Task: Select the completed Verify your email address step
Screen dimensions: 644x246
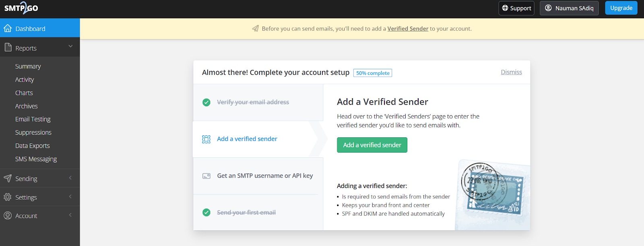Action: [x=253, y=102]
